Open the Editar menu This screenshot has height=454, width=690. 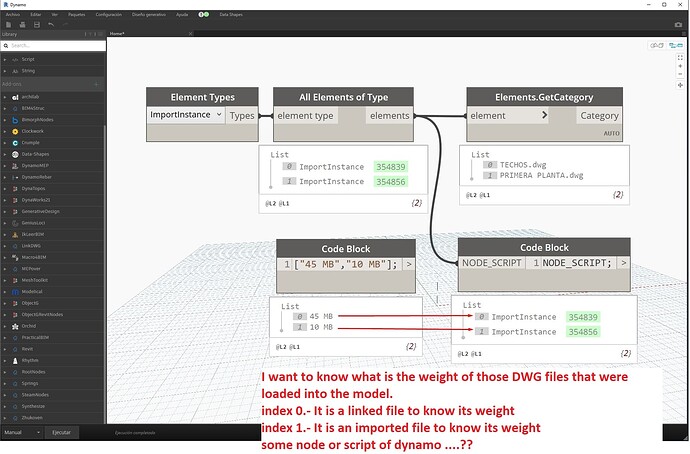[x=36, y=15]
